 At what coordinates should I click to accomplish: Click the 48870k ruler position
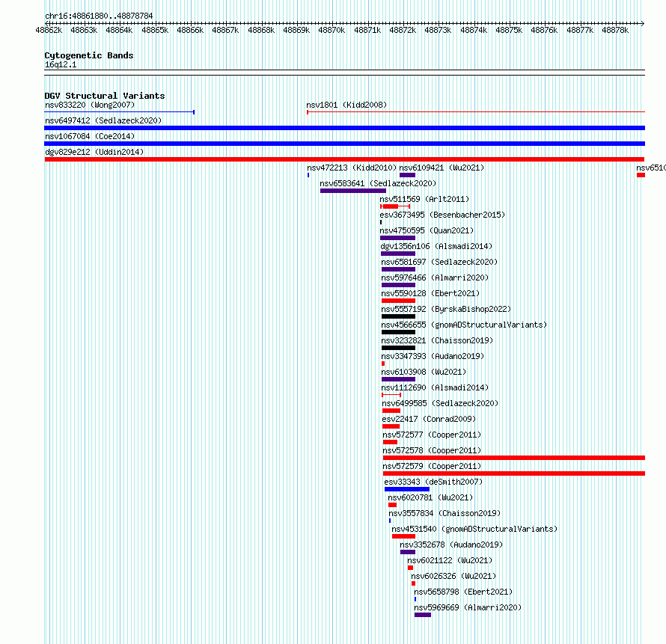(332, 30)
